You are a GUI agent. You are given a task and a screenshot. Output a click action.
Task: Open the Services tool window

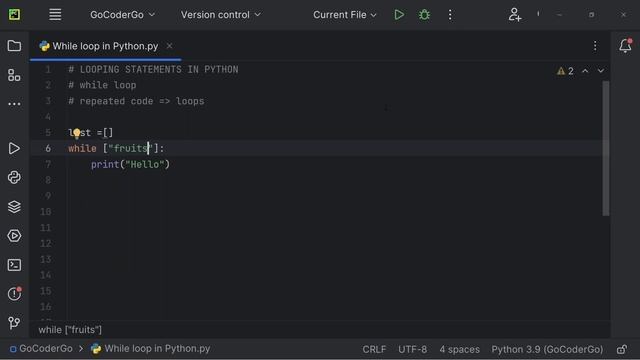pos(14,236)
